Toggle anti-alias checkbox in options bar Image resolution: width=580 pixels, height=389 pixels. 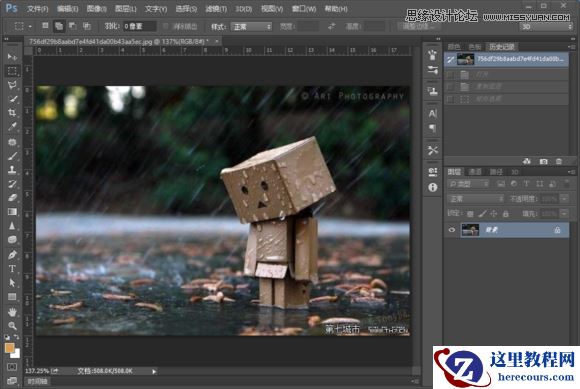pyautogui.click(x=166, y=26)
